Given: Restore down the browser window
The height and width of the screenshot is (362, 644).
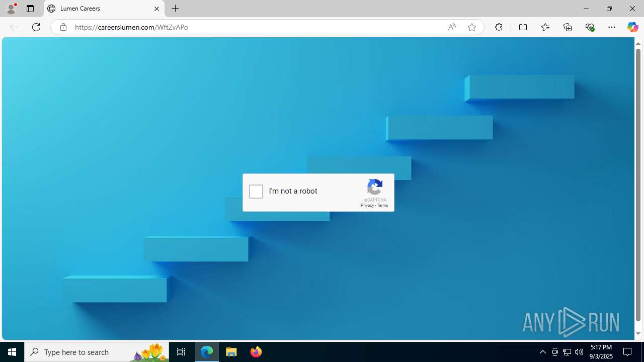Looking at the screenshot, I should tap(609, 9).
